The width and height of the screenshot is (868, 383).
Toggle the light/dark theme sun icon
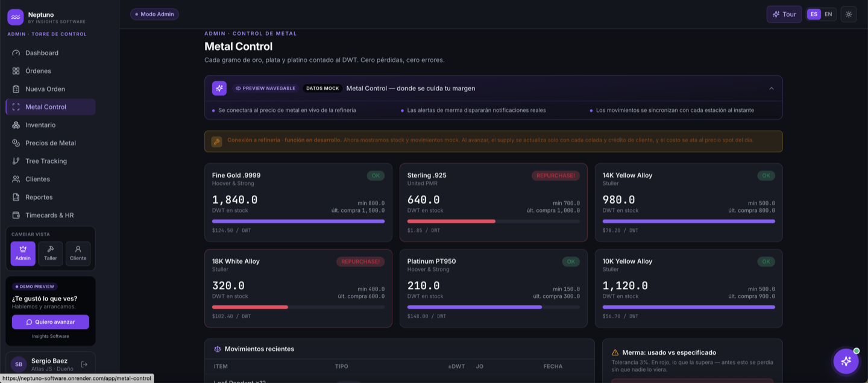(849, 14)
